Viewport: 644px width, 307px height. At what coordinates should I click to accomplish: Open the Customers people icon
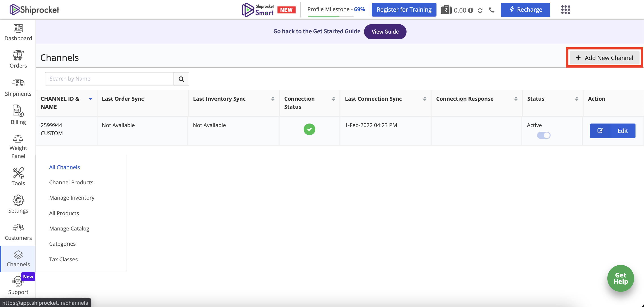pos(18,227)
